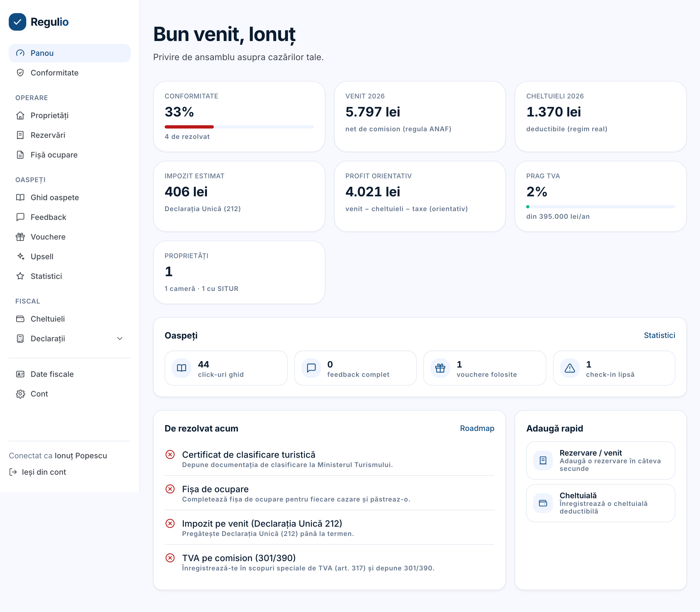Click the Cheltuieli wallet icon in sidebar
700x612 pixels.
pyautogui.click(x=21, y=319)
